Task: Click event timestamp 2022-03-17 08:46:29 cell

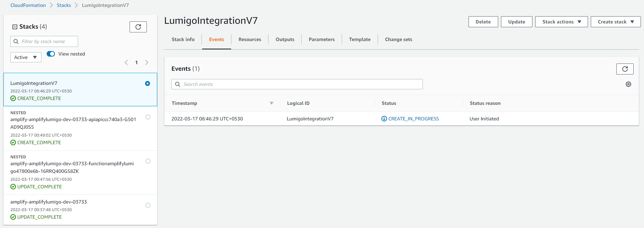Action: 207,119
